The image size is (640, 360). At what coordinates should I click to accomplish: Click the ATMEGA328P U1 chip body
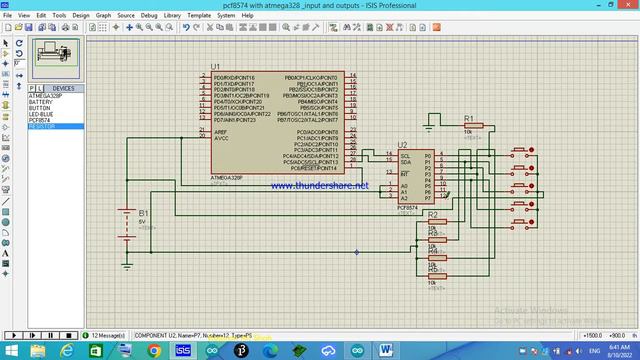pos(278,122)
